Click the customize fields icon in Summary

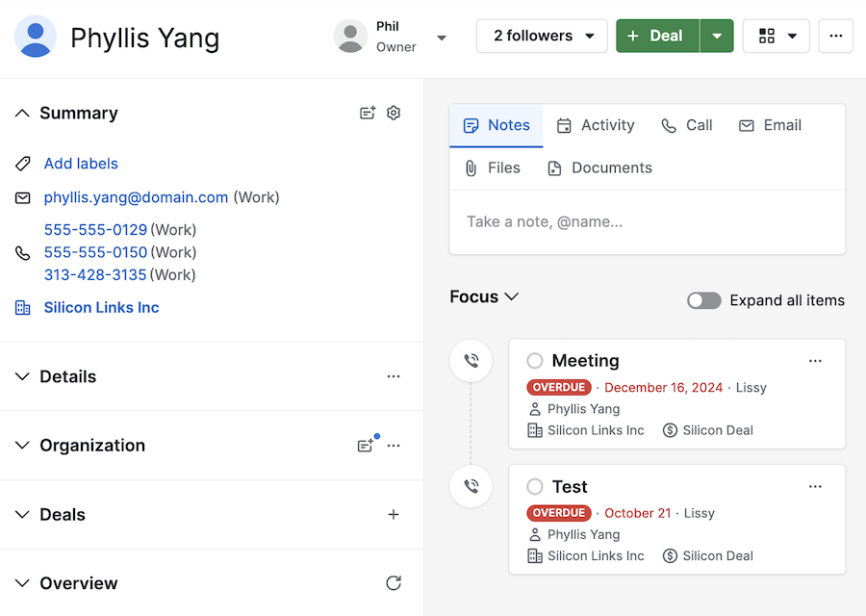(367, 113)
